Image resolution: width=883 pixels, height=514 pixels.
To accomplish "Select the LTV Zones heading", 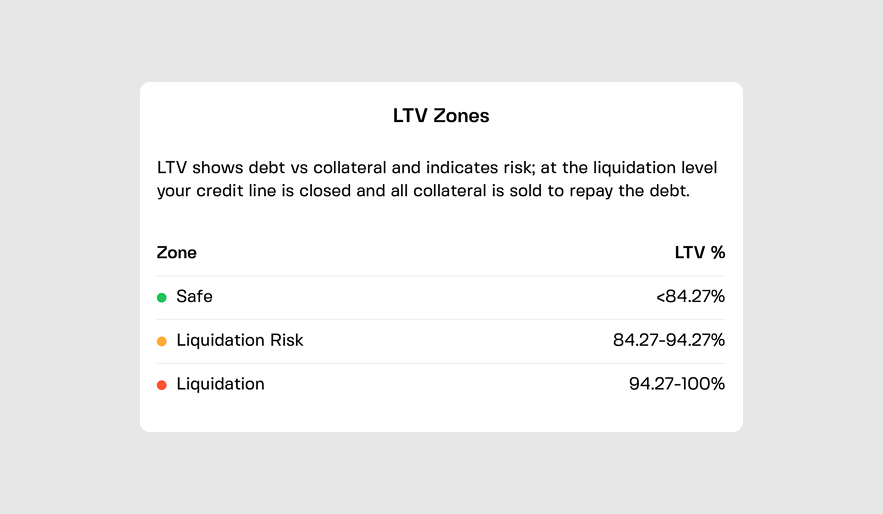I will [441, 116].
